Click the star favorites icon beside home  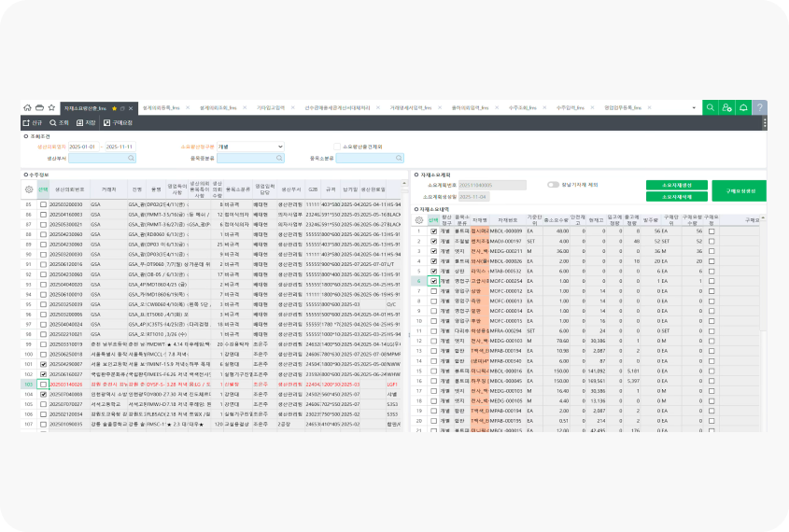pos(50,108)
